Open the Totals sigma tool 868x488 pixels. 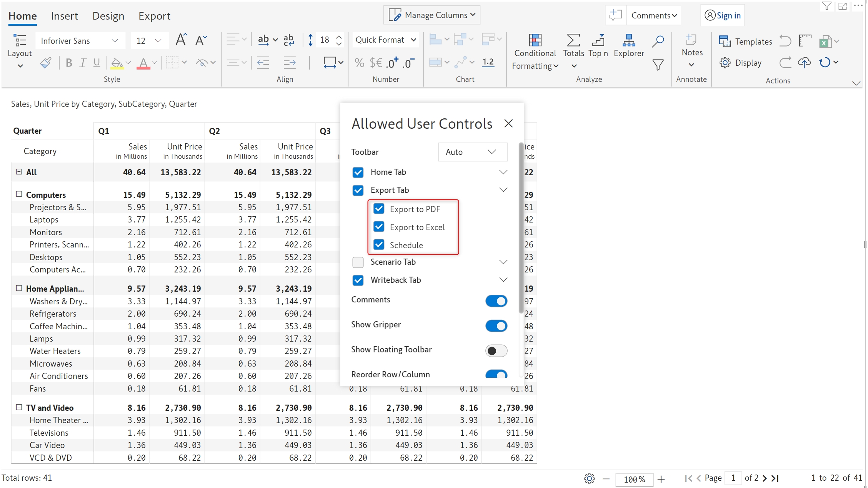coord(573,40)
